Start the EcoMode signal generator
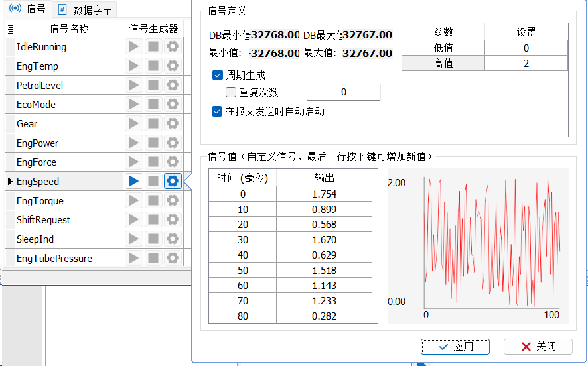Viewport: 588px width, 366px height. click(133, 104)
